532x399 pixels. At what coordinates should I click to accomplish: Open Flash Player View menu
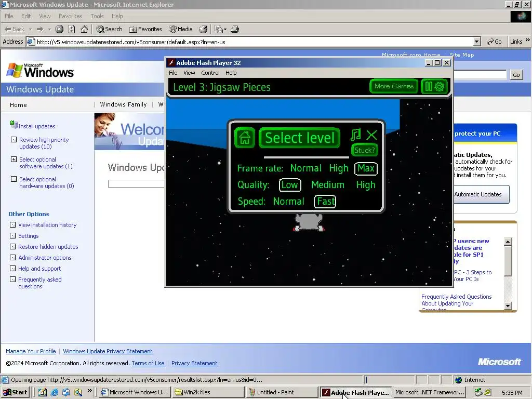point(189,73)
